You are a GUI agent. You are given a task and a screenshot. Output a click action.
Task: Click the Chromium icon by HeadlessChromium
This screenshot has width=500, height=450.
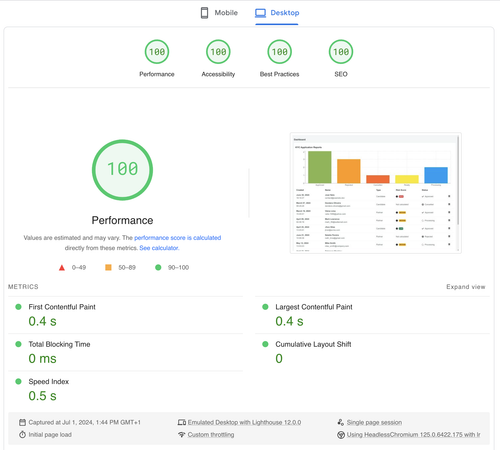341,435
